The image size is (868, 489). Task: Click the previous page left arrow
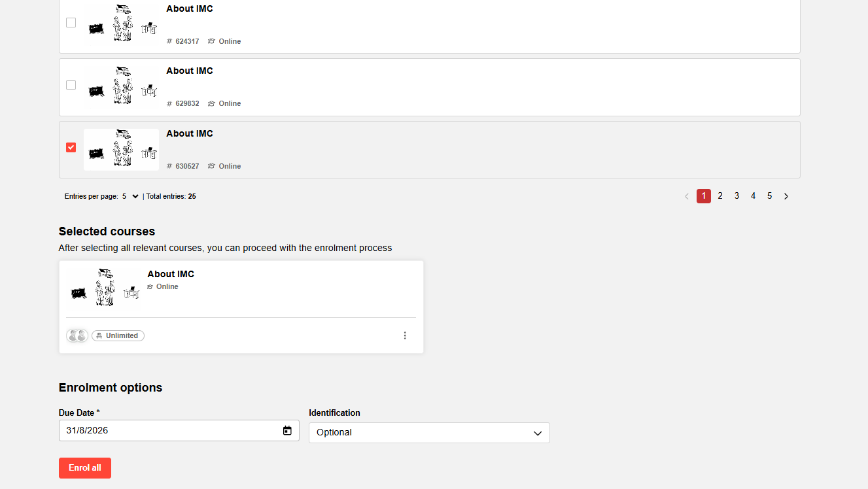pyautogui.click(x=687, y=196)
